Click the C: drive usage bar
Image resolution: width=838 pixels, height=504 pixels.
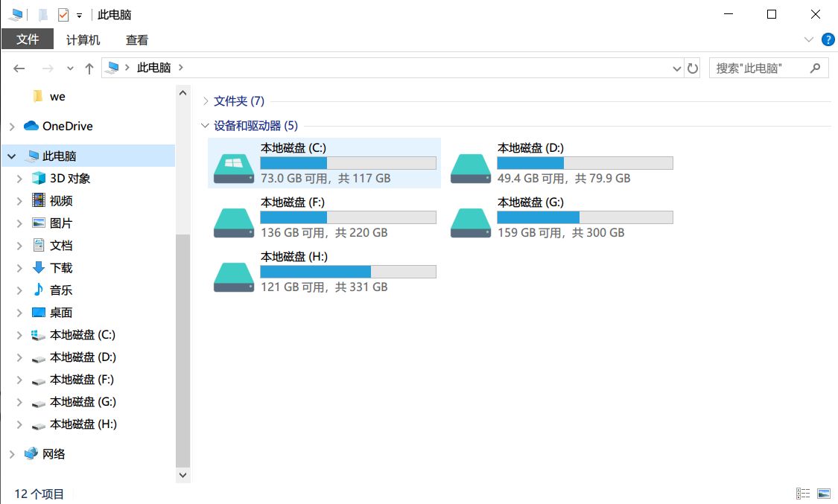pyautogui.click(x=348, y=163)
